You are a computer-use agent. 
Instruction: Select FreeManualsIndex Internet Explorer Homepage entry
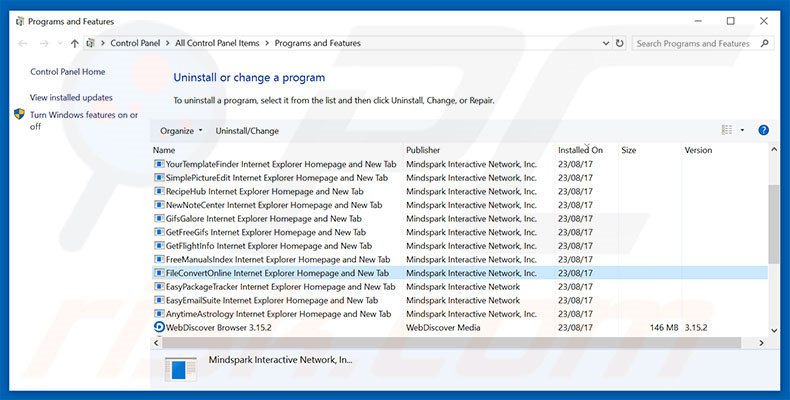click(278, 259)
